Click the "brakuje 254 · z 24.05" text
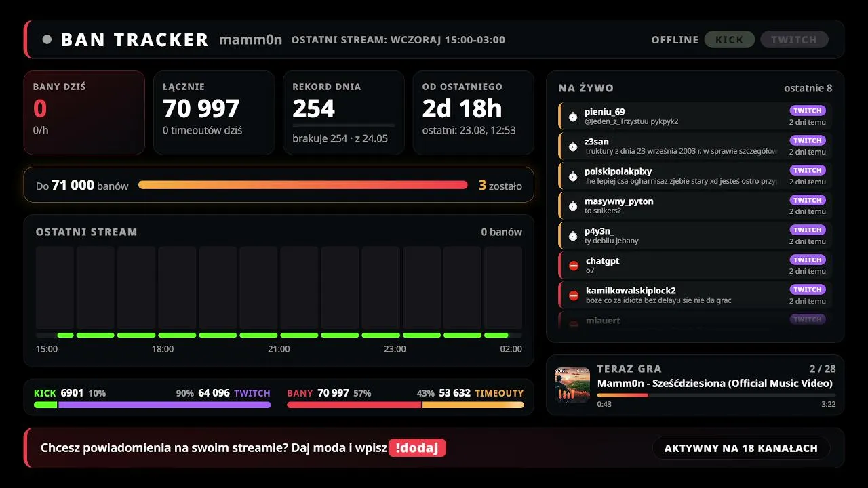Screen dimensions: 868x488 pos(340,138)
